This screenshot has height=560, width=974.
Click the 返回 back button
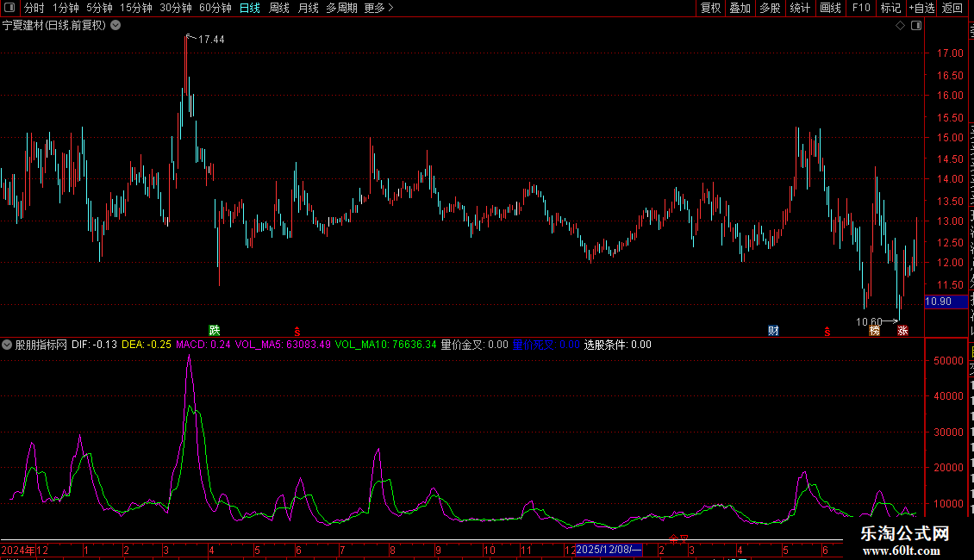pyautogui.click(x=952, y=8)
